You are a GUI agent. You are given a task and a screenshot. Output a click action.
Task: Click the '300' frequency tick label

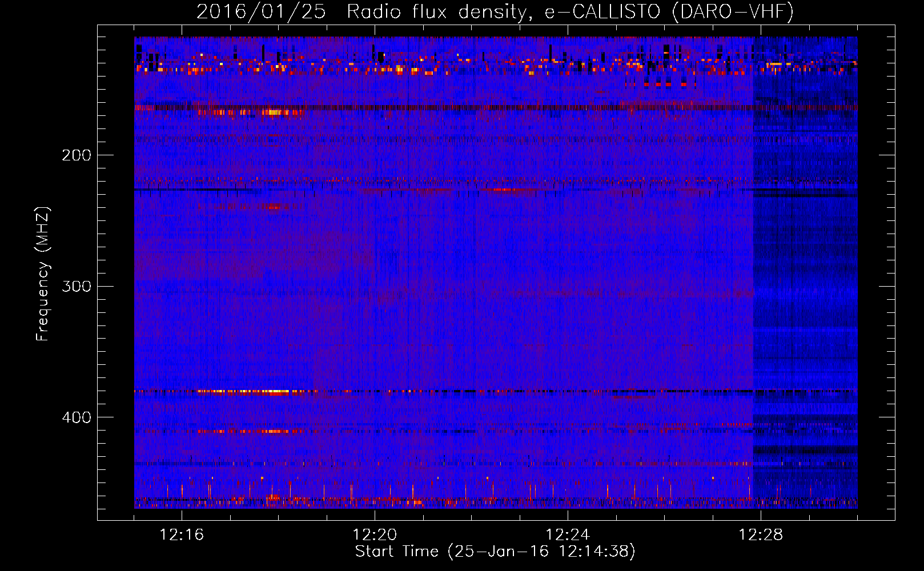point(77,286)
